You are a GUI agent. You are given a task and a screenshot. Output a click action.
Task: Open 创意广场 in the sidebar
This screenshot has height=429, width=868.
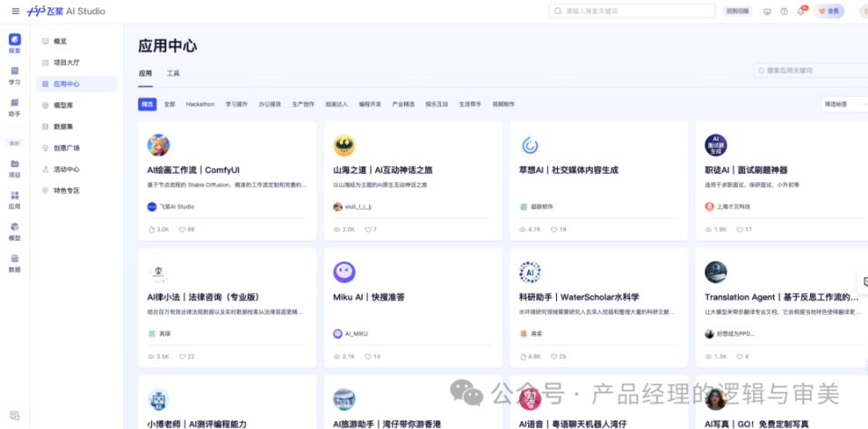pos(76,148)
